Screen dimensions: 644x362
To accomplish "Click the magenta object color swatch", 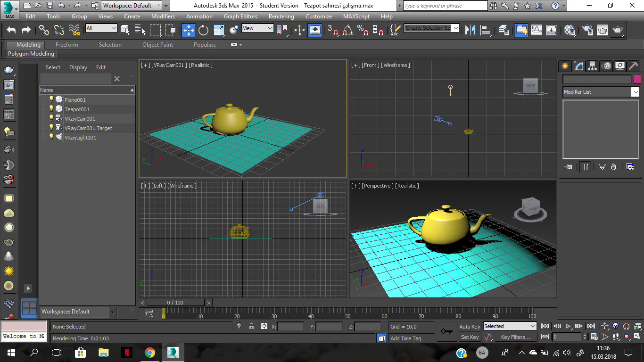I will pos(637,79).
